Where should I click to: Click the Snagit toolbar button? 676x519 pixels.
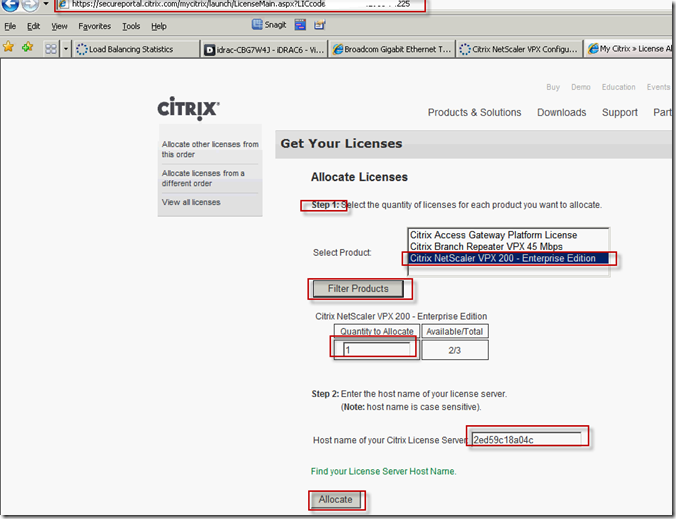click(269, 25)
